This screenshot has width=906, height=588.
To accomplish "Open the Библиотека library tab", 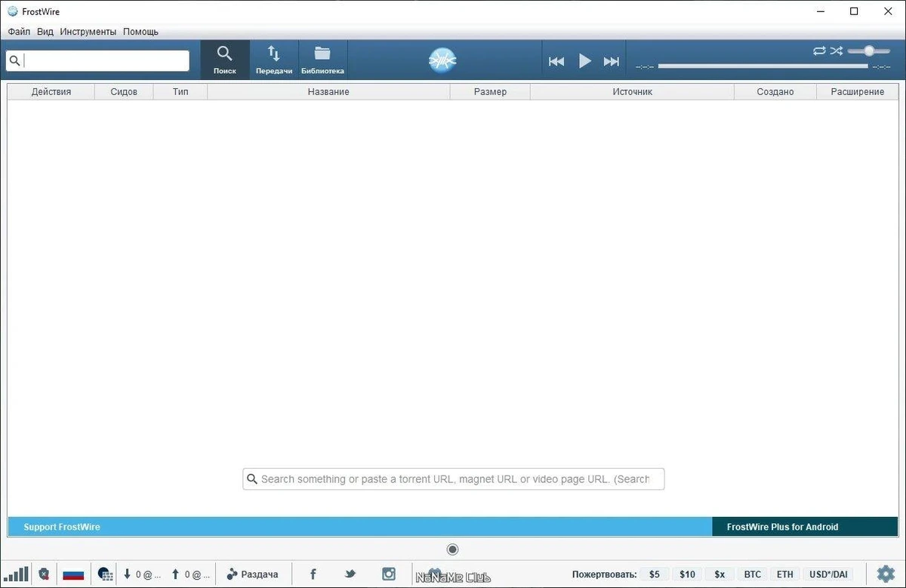I will [x=322, y=60].
